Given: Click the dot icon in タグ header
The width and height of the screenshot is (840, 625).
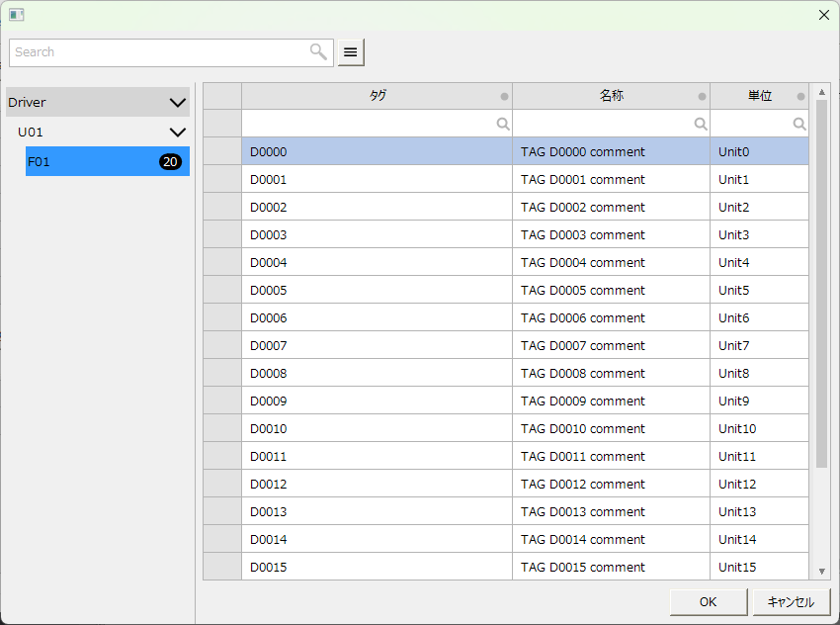Looking at the screenshot, I should (x=504, y=97).
